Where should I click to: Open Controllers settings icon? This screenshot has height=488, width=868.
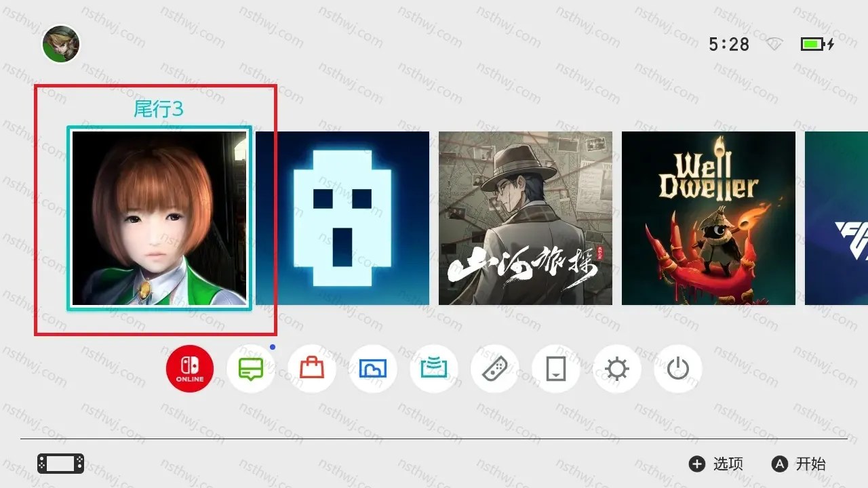pyautogui.click(x=495, y=369)
